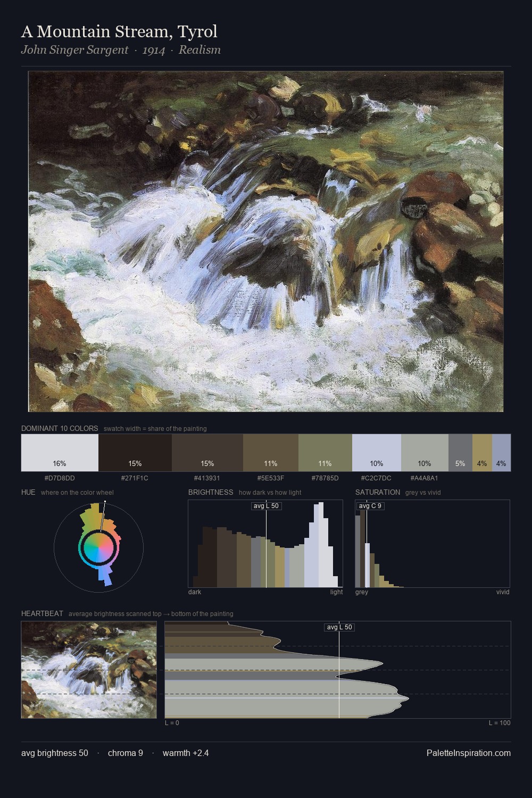Image resolution: width=532 pixels, height=798 pixels.
Task: Click hex code '#D7D8DD' text
Action: [x=60, y=478]
